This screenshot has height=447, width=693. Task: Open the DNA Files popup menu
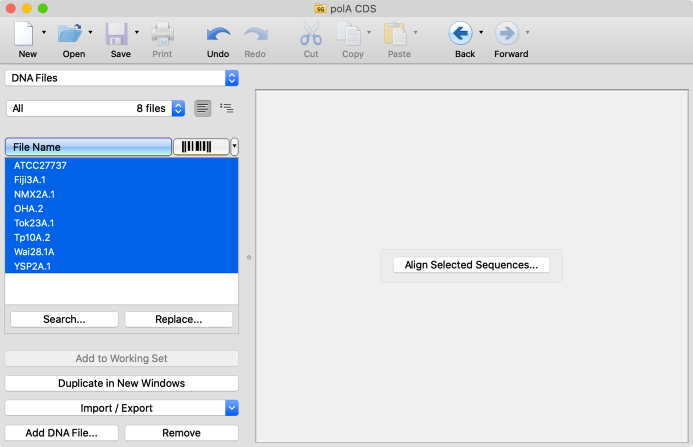122,78
